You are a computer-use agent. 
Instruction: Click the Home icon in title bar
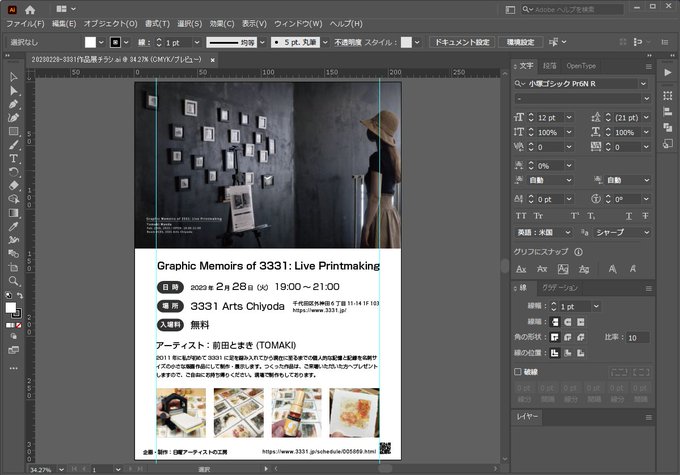30,9
